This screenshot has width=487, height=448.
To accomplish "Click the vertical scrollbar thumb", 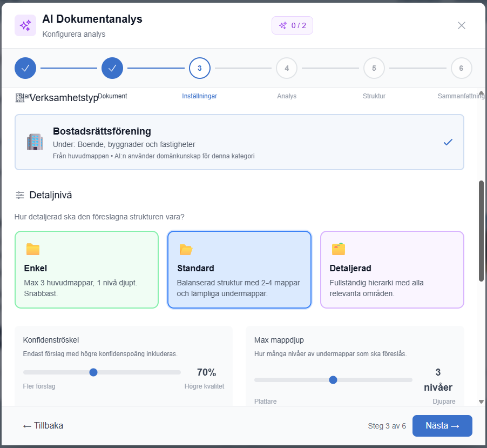I will pos(482,231).
